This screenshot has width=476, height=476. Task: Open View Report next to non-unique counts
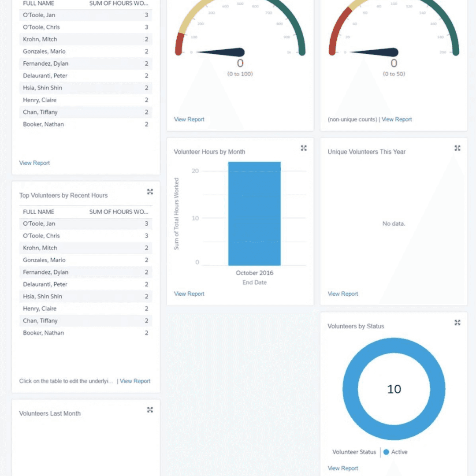click(x=397, y=119)
